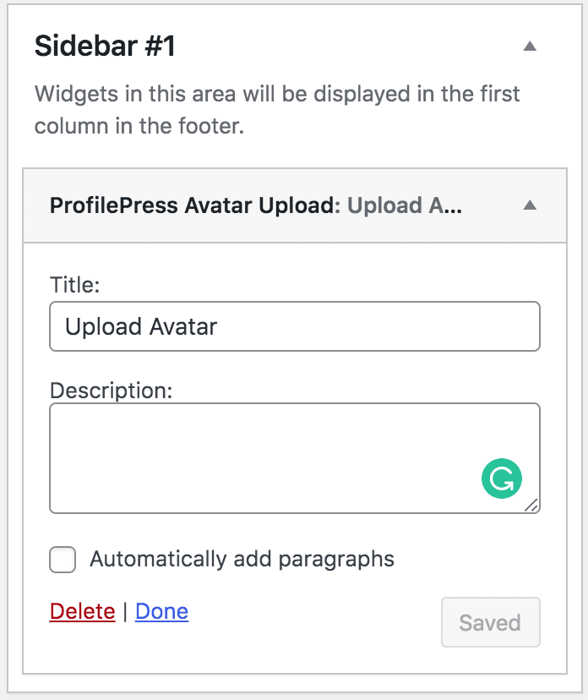This screenshot has width=588, height=700.
Task: Click the 'Automatically add paragraphs' label text
Action: tap(242, 560)
